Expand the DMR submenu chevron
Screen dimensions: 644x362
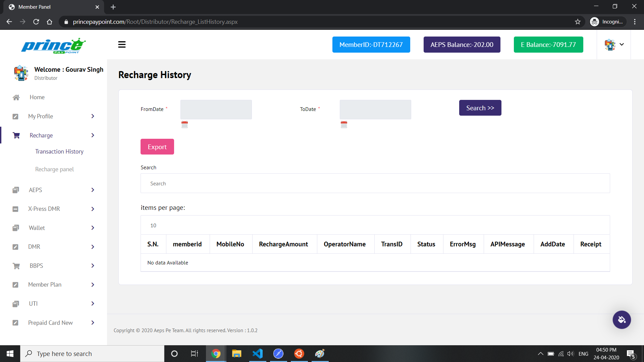tap(93, 247)
